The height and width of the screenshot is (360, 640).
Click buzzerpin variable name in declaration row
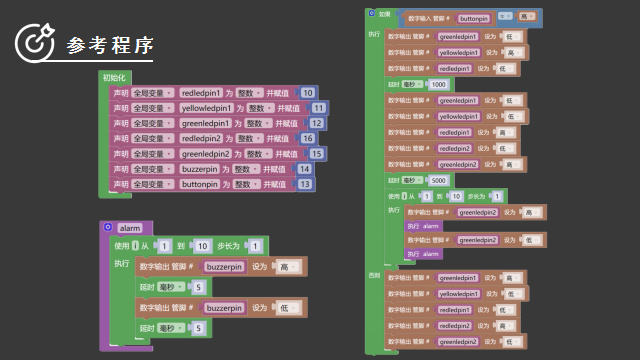[x=200, y=169]
